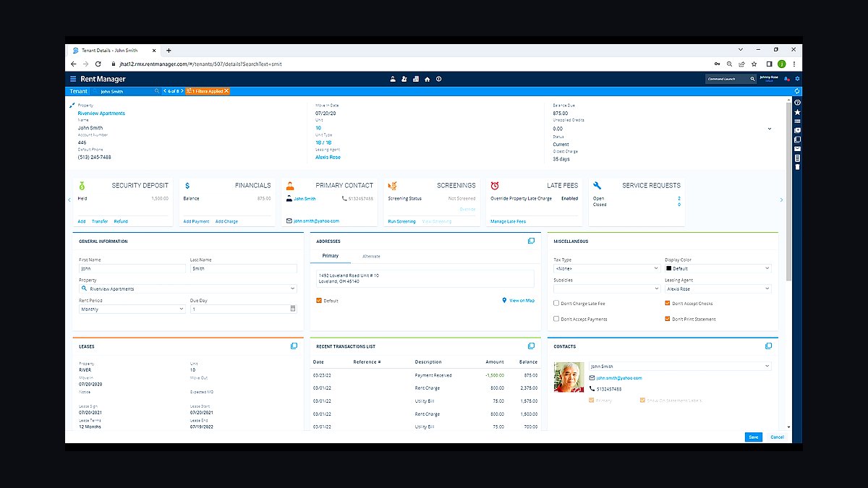Image resolution: width=868 pixels, height=488 pixels.
Task: Open the Recent Transactions List pop-out icon
Action: pos(531,346)
